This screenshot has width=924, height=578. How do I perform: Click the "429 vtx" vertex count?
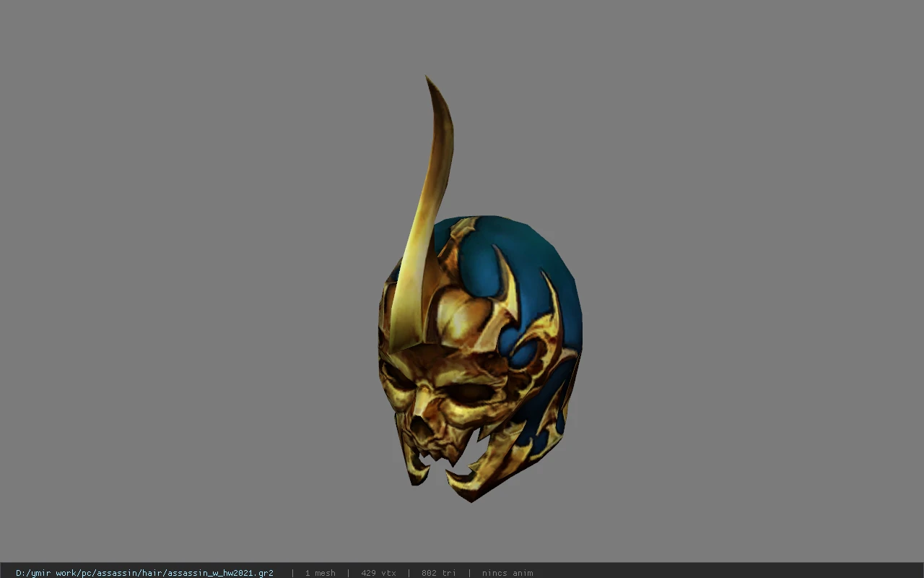(378, 573)
